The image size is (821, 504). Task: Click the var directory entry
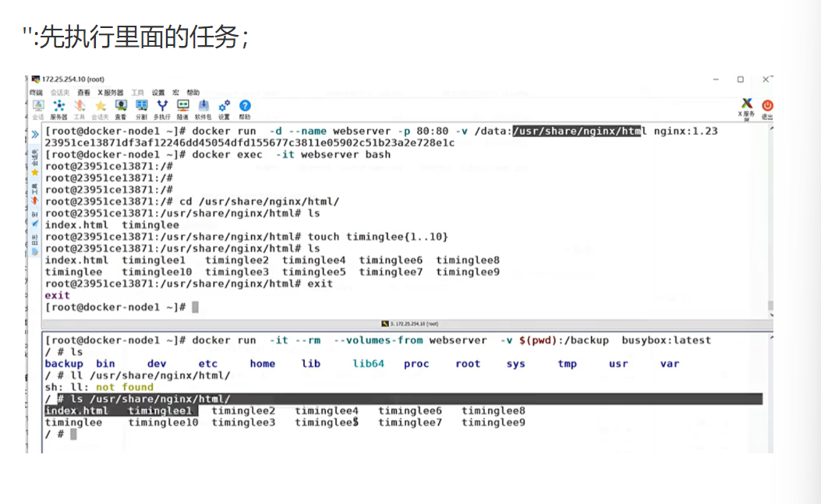pos(670,364)
